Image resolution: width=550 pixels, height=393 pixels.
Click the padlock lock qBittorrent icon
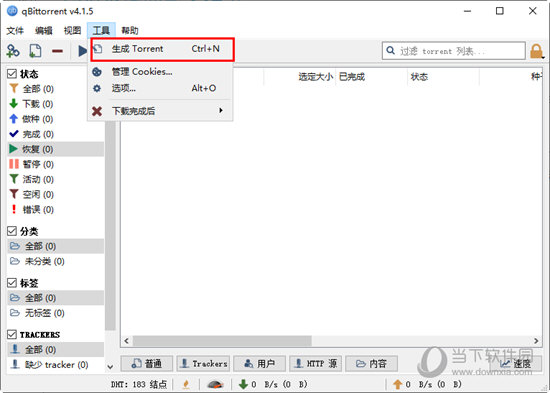pyautogui.click(x=536, y=51)
